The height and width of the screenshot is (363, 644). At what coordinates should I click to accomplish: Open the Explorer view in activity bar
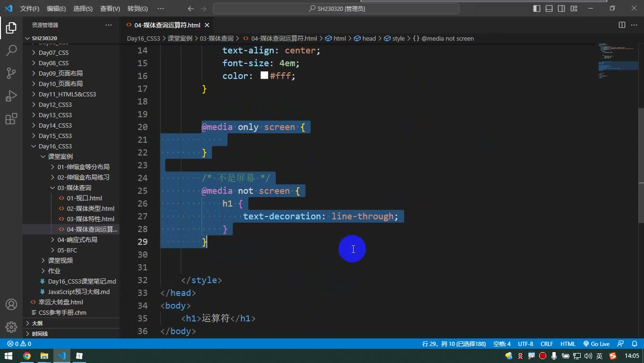[x=11, y=28]
